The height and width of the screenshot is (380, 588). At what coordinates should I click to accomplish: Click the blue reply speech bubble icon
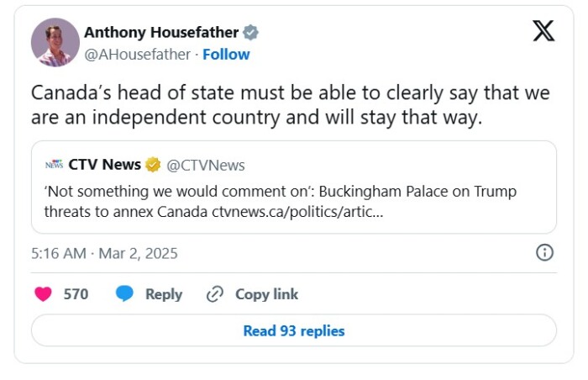124,293
